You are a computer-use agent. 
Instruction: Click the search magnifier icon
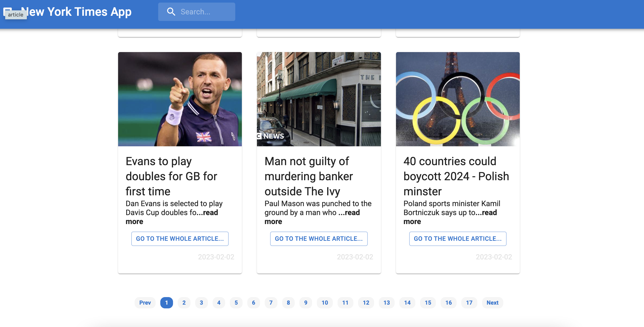(x=171, y=12)
